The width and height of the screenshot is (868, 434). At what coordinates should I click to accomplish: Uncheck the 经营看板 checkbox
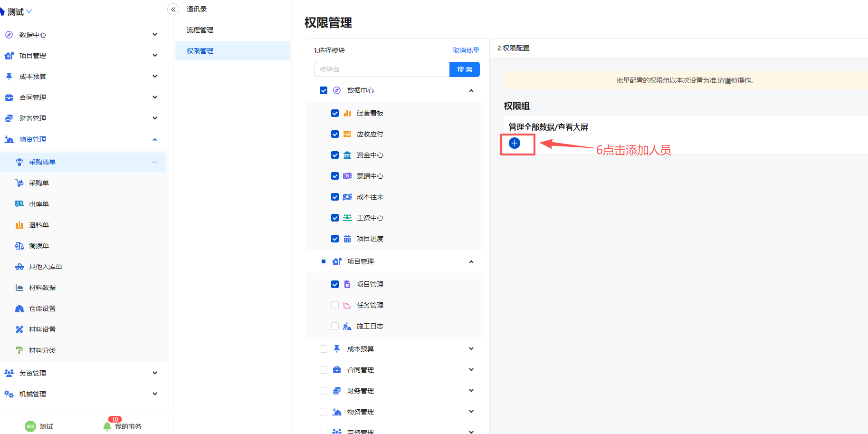335,113
